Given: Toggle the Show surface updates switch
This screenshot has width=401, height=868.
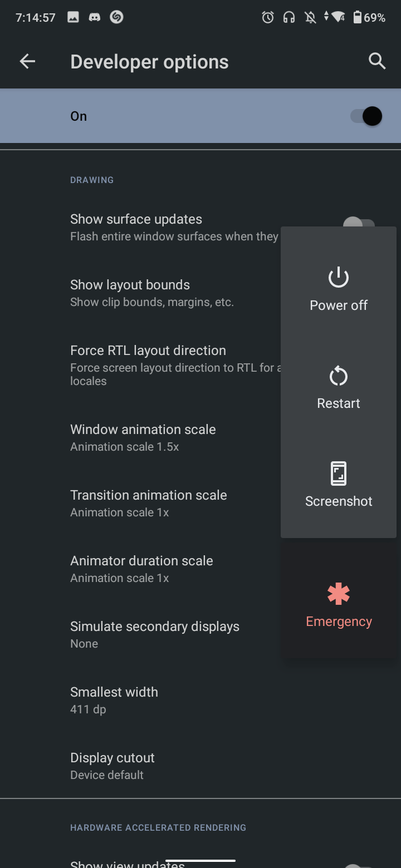Looking at the screenshot, I should (x=359, y=223).
